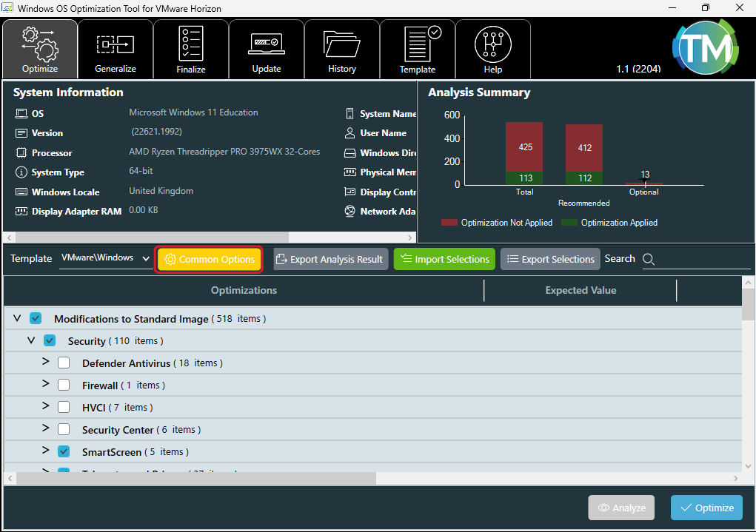756x532 pixels.
Task: Uncheck the SmartScreen checkbox
Action: tap(64, 451)
